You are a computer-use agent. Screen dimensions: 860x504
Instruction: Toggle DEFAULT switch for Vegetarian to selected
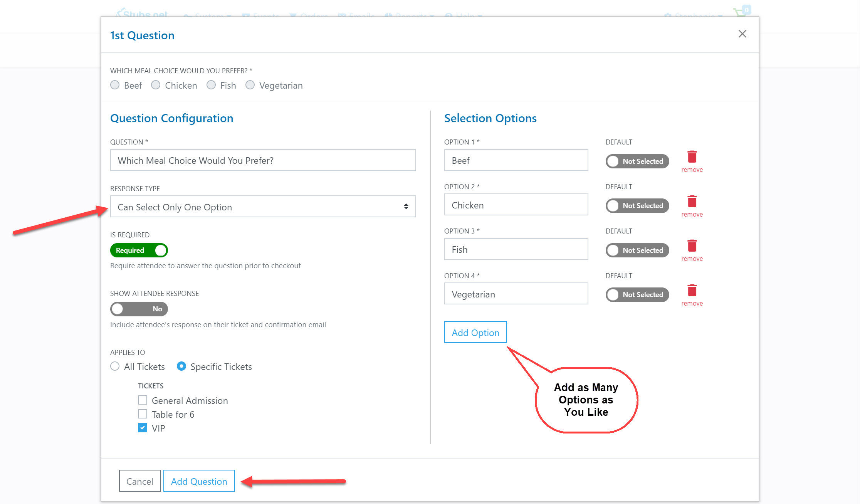coord(638,293)
